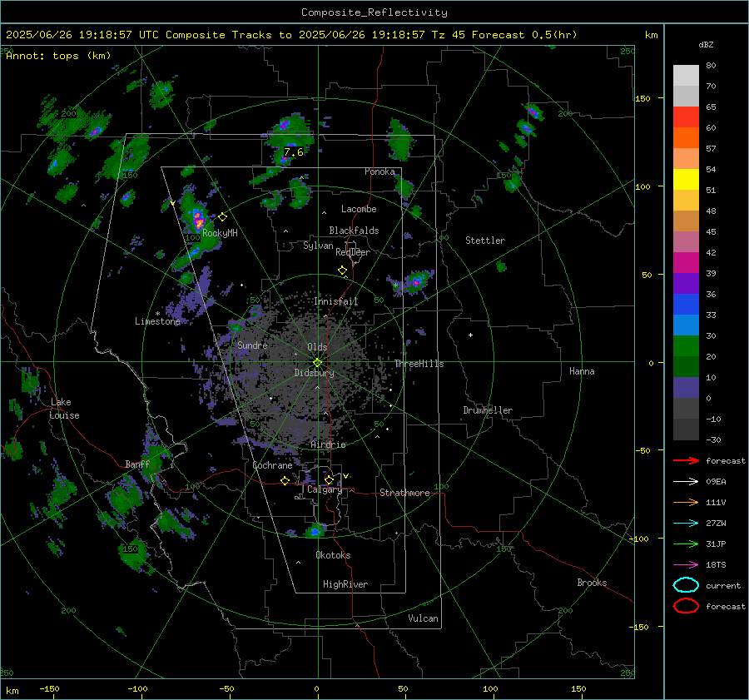Click the Limestone label
This screenshot has height=700, width=749.
(x=157, y=321)
